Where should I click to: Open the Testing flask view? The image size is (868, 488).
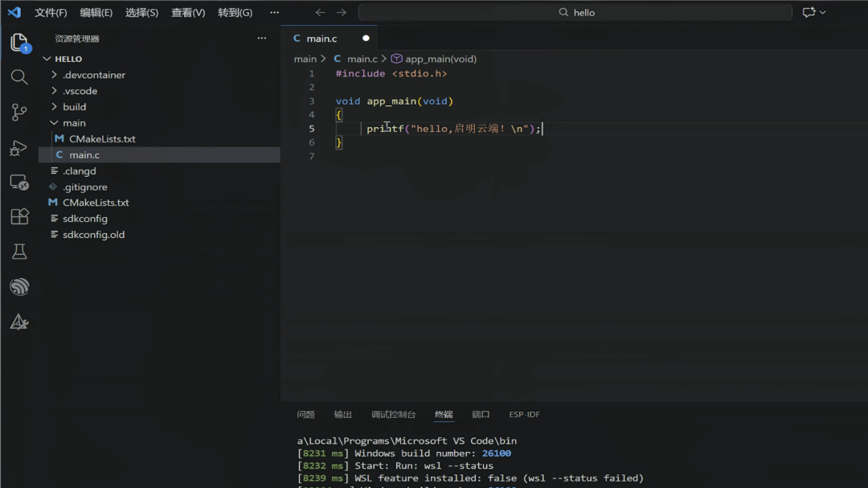click(19, 252)
